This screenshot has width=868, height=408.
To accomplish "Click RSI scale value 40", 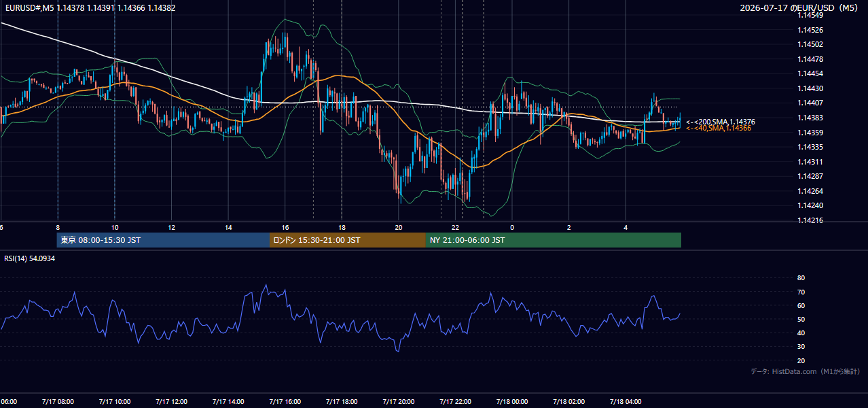I will point(801,333).
